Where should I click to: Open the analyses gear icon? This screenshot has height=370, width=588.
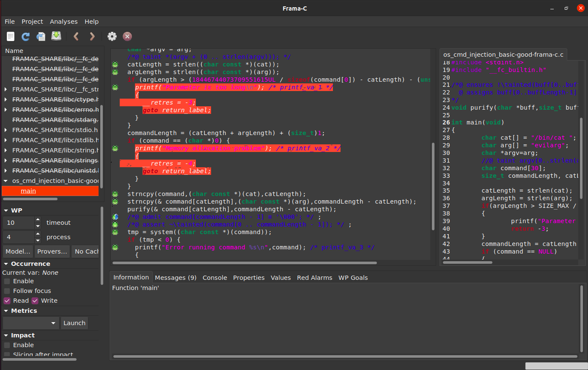[x=112, y=36]
